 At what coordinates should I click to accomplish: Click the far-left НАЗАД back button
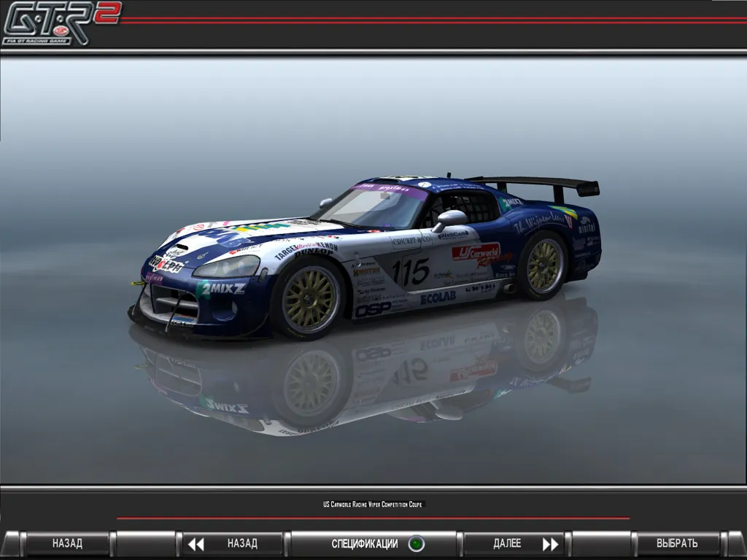click(67, 543)
